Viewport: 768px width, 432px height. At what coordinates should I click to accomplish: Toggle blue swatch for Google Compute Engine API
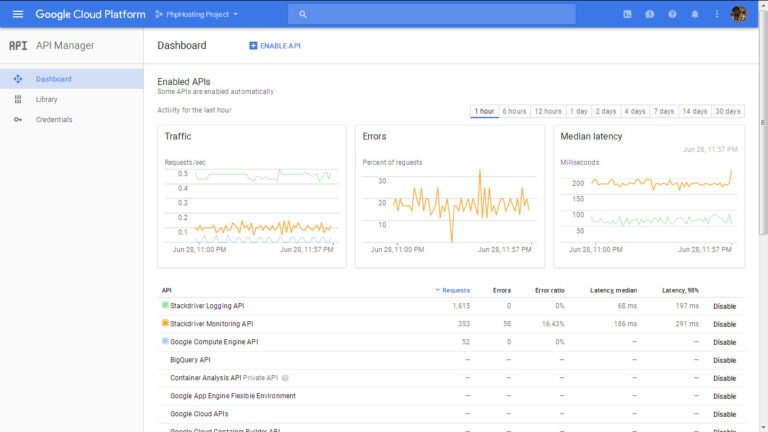pos(165,341)
